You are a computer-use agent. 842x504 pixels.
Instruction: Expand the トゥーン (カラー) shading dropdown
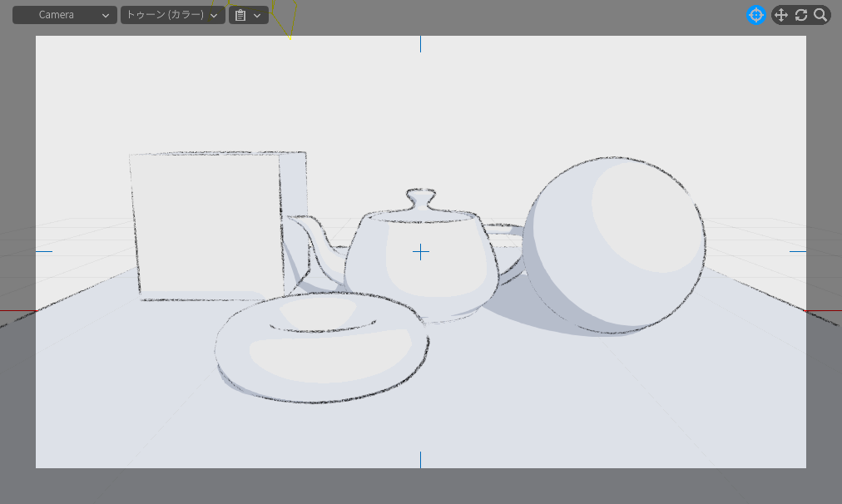[x=172, y=15]
